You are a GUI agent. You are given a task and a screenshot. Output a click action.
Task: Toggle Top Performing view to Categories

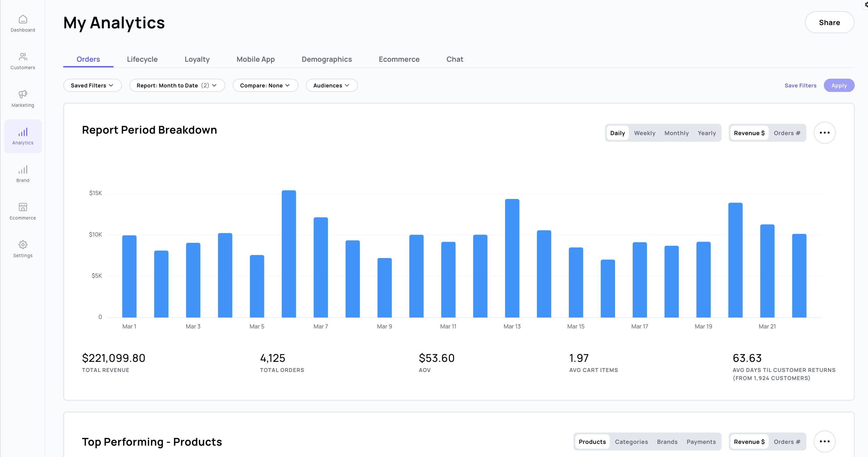[631, 442]
